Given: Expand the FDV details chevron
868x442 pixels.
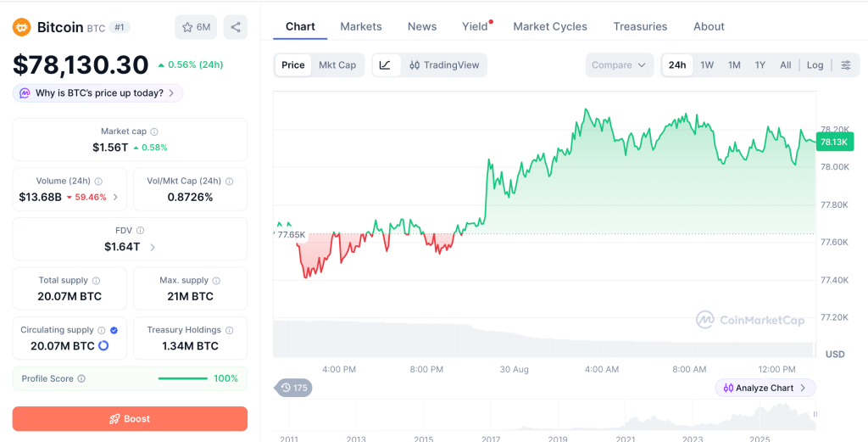Looking at the screenshot, I should [153, 247].
